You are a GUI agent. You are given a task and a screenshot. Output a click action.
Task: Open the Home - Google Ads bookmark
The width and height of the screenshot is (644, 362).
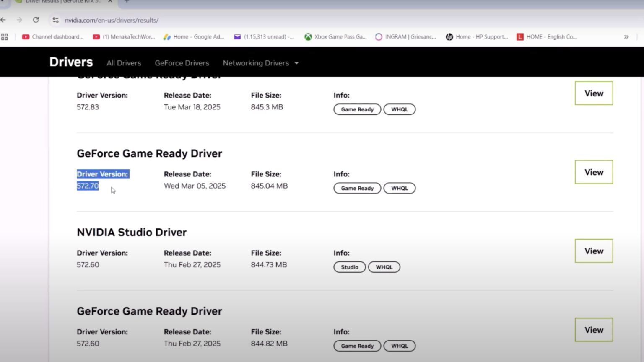point(194,37)
